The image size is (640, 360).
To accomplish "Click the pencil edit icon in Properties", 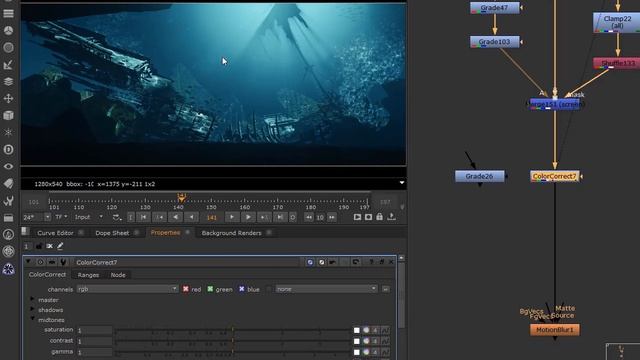I will tap(60, 246).
